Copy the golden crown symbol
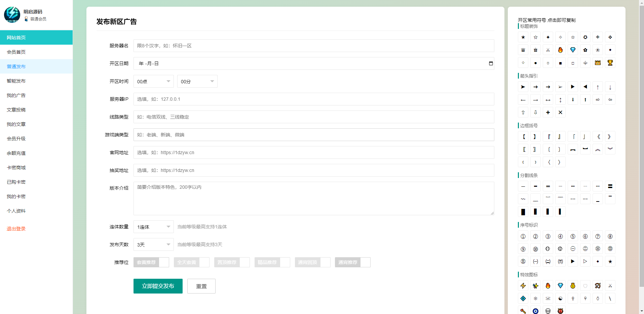This screenshot has height=314, width=644. click(598, 63)
